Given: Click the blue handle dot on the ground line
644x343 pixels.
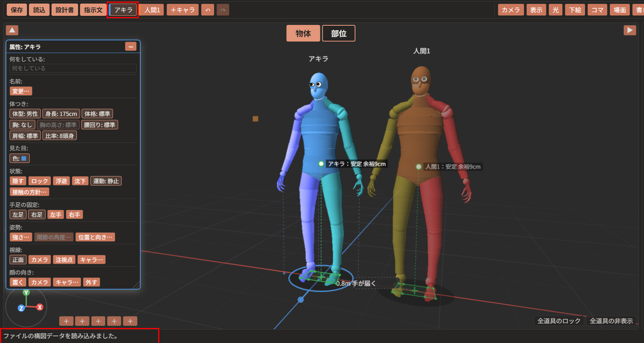Looking at the screenshot, I should tap(301, 300).
